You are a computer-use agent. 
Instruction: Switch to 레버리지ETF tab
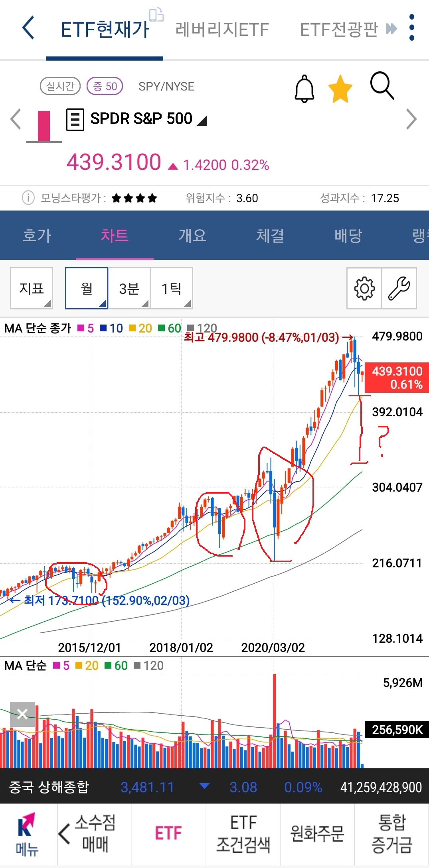(x=222, y=30)
